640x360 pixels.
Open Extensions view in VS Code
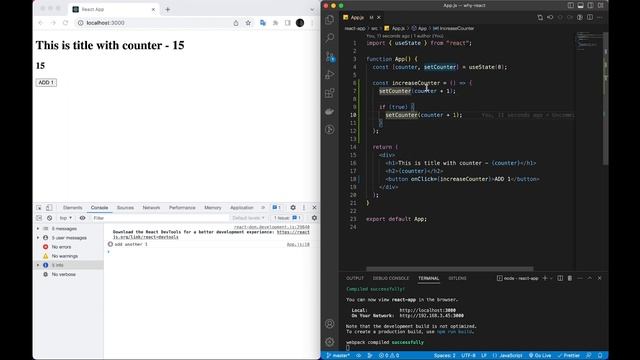click(329, 93)
